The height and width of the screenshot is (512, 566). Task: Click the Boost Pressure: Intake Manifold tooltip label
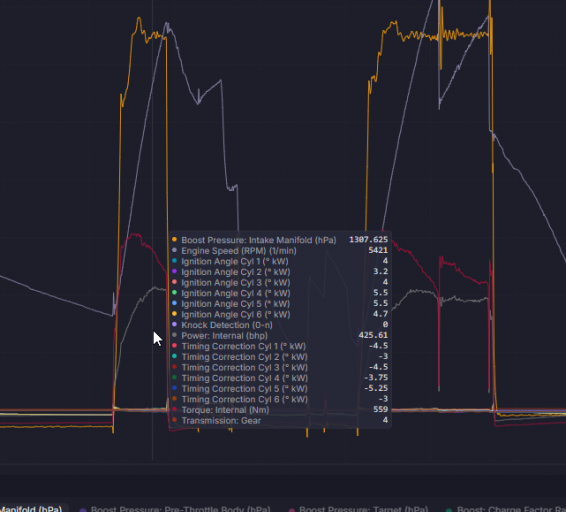[258, 240]
